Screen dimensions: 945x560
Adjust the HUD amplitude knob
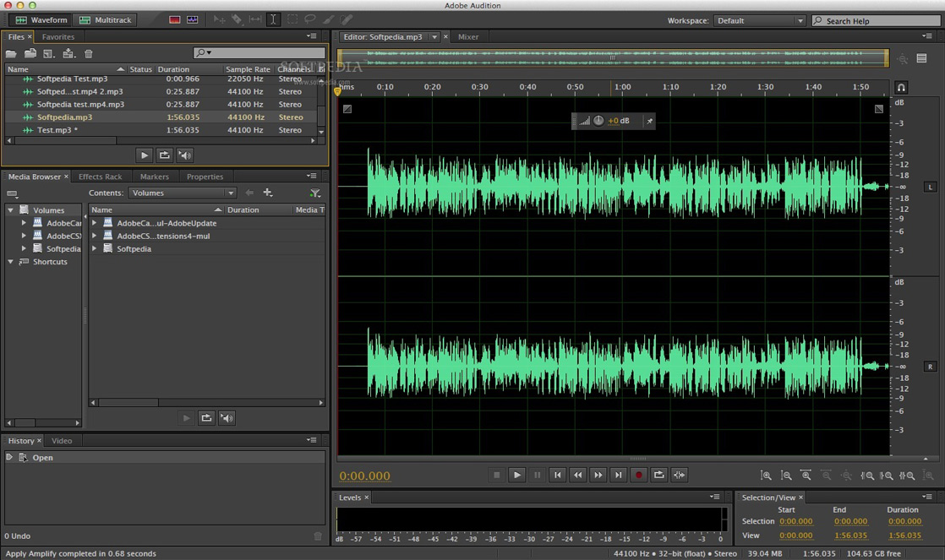coord(598,121)
